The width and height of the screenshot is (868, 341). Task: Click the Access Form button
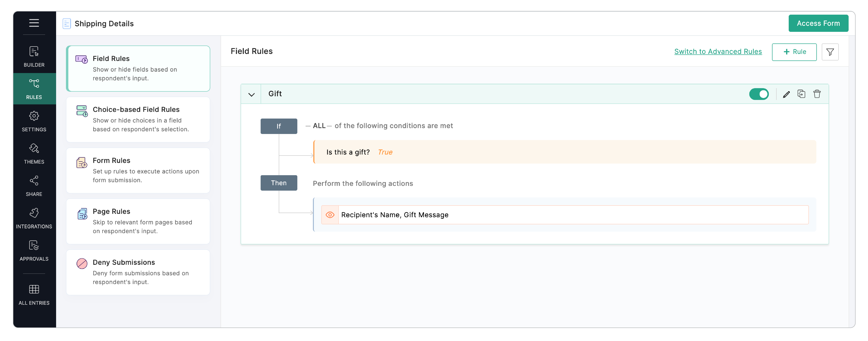(x=818, y=23)
